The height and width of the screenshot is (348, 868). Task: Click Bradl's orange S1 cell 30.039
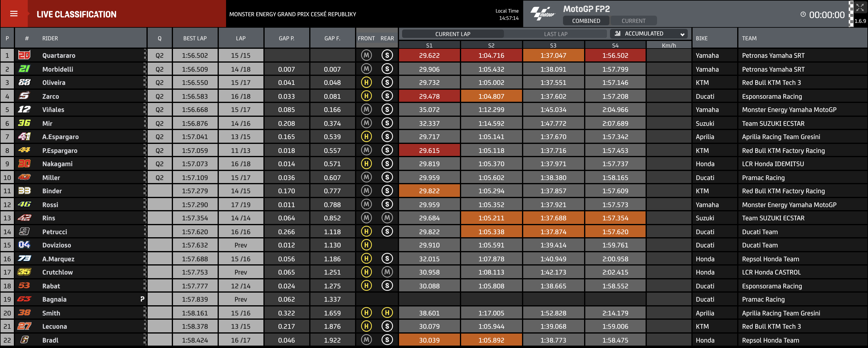click(x=429, y=340)
